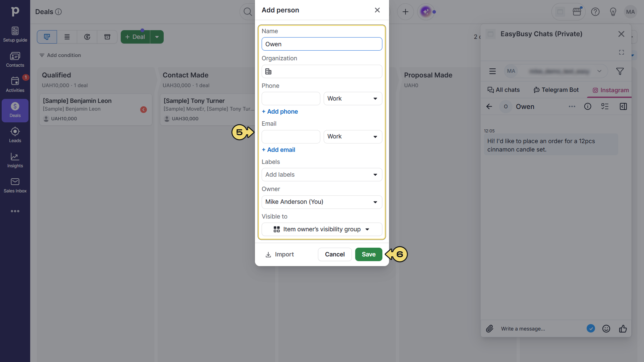This screenshot has width=644, height=362.
Task: Switch to Instagram tab
Action: click(x=610, y=90)
